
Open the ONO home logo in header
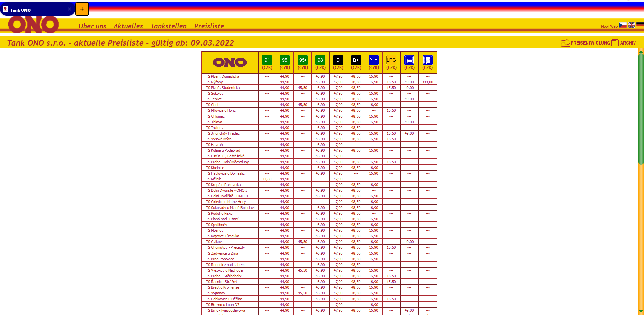(x=34, y=25)
